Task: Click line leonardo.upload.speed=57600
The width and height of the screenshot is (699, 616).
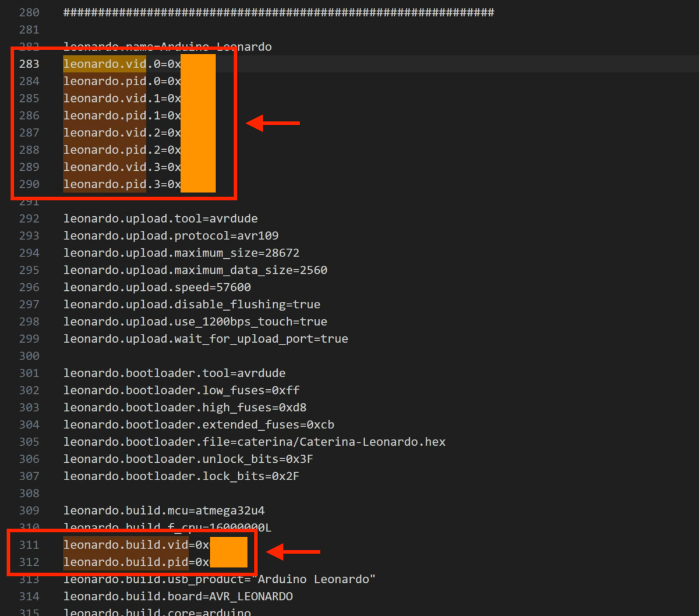Action: [x=157, y=287]
